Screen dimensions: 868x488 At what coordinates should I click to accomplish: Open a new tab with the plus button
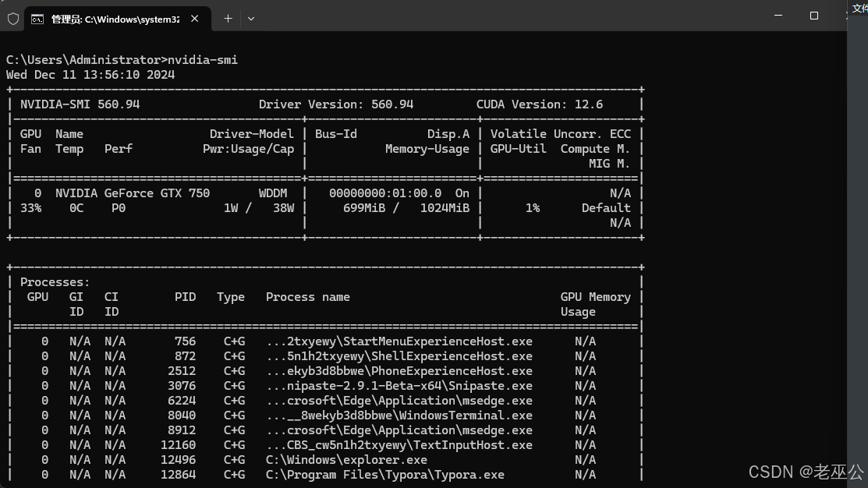point(228,19)
